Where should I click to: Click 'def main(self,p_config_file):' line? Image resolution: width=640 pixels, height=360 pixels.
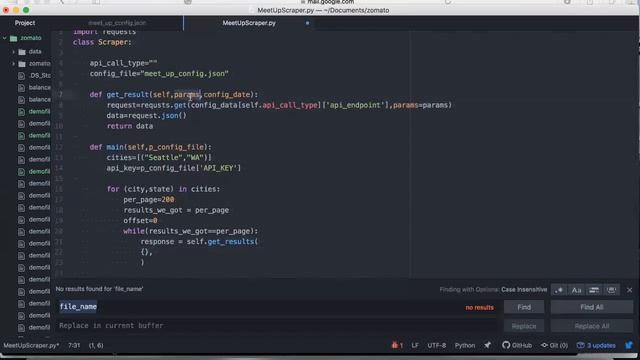point(151,147)
